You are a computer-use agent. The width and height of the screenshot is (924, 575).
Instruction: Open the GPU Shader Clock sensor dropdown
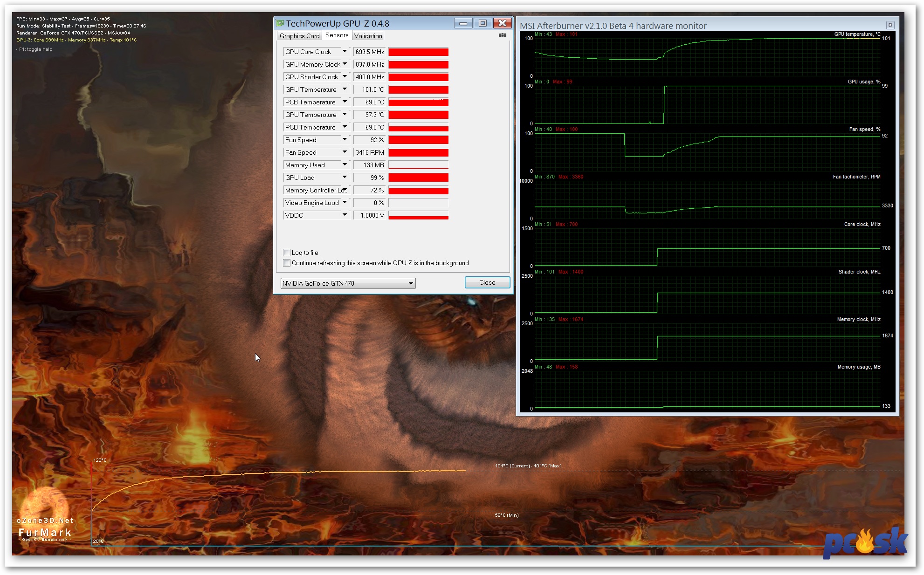tap(345, 76)
